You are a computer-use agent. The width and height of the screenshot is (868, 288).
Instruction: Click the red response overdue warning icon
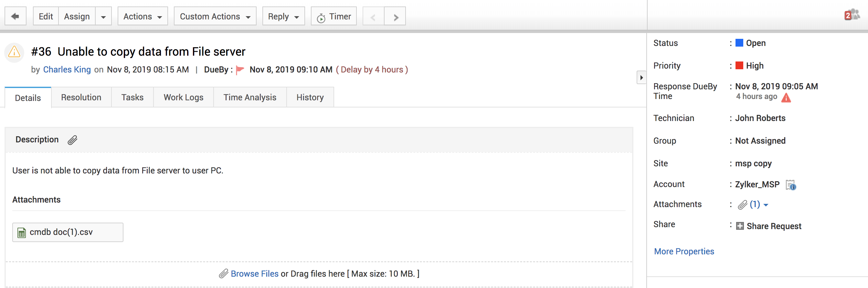tap(786, 98)
